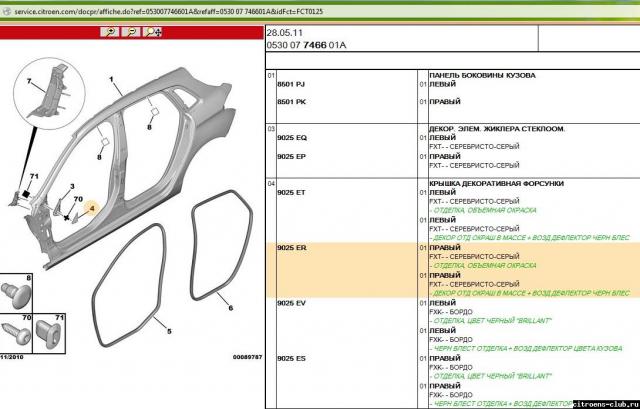Click callout number 6 for rear door seal
Image resolution: width=640 pixels, height=409 pixels.
tap(230, 308)
